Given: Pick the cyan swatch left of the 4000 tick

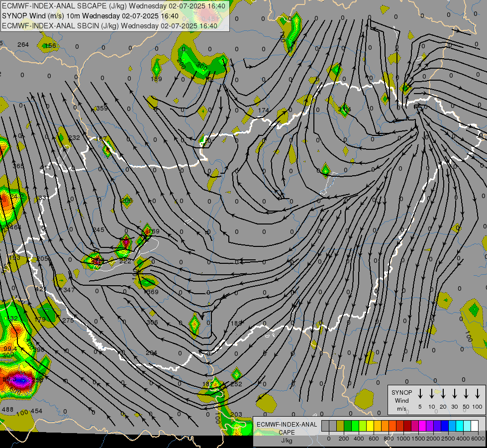Looking at the screenshot, I should pyautogui.click(x=460, y=426).
